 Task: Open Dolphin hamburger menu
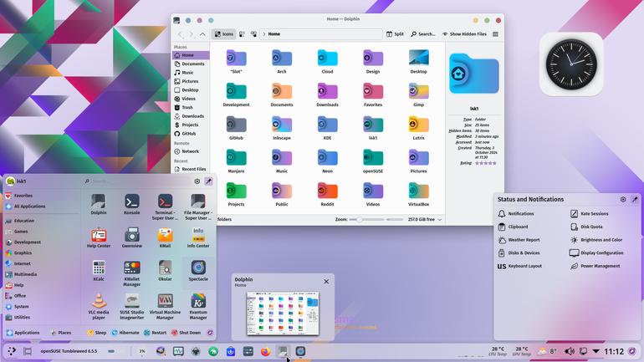(495, 34)
